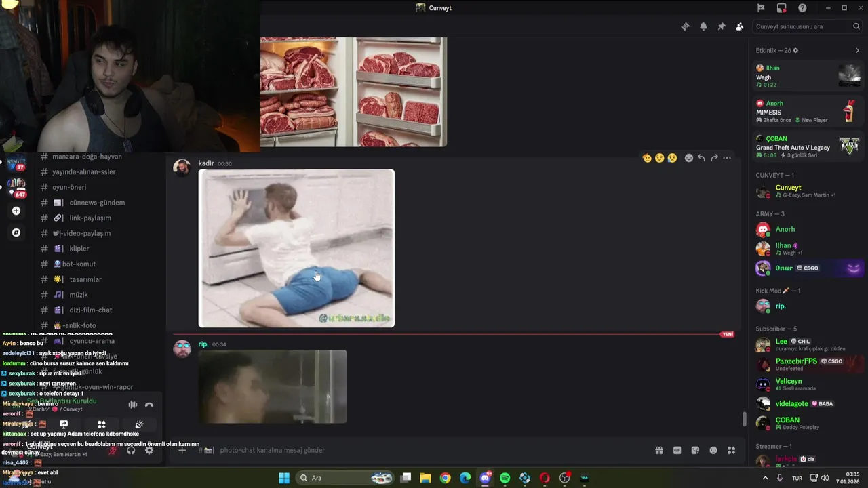Select subscriber Velicayn
The image size is (868, 488).
(808, 384)
